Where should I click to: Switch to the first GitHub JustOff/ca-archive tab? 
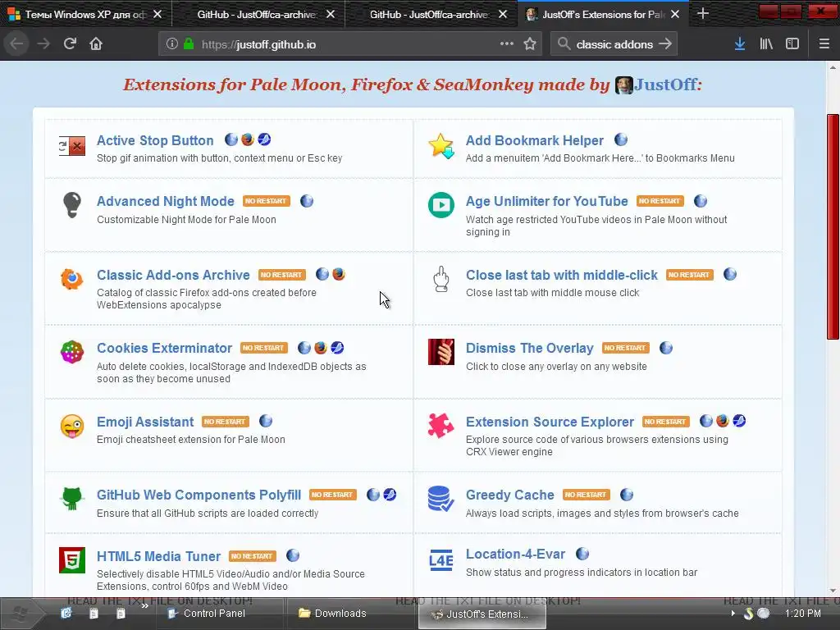point(257,15)
